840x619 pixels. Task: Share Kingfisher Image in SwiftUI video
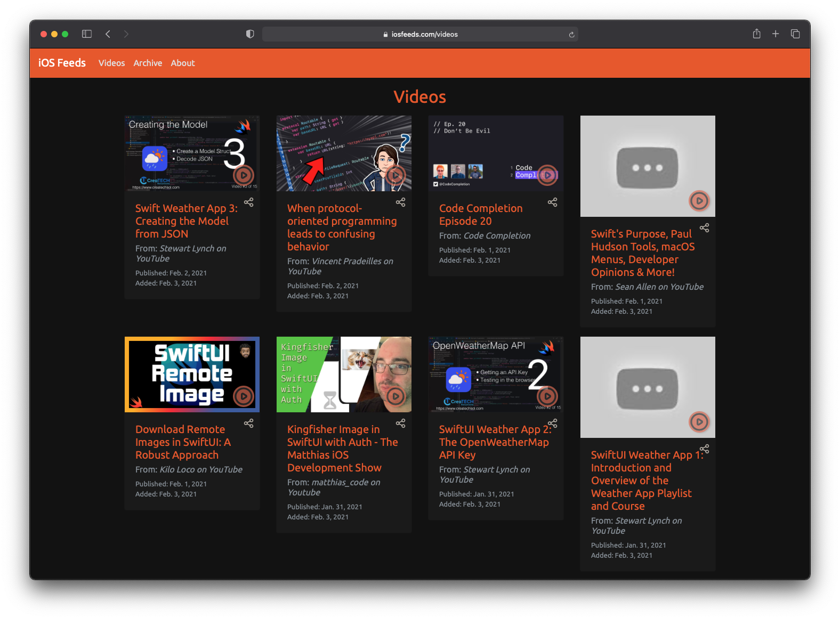point(401,423)
